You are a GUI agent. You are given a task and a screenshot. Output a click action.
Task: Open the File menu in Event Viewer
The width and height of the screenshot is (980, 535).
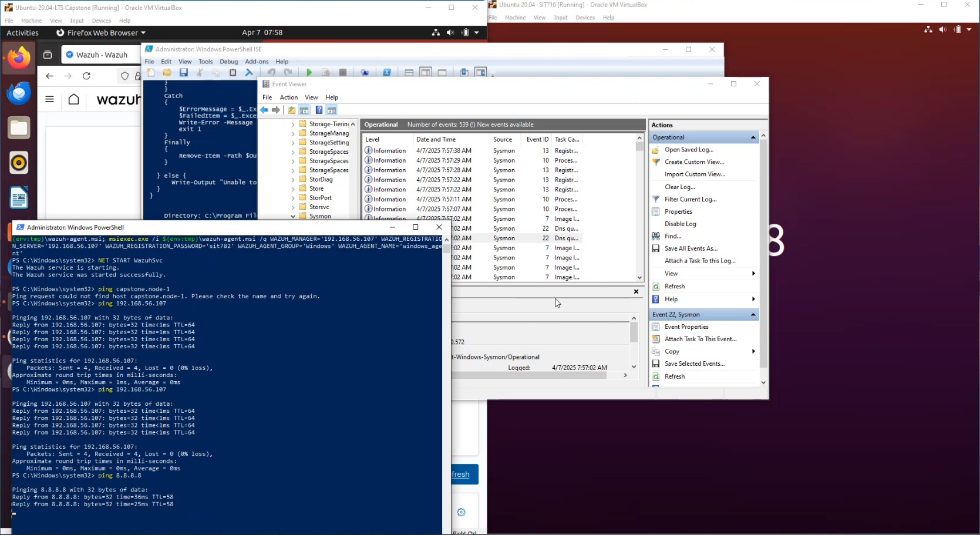[x=267, y=97]
